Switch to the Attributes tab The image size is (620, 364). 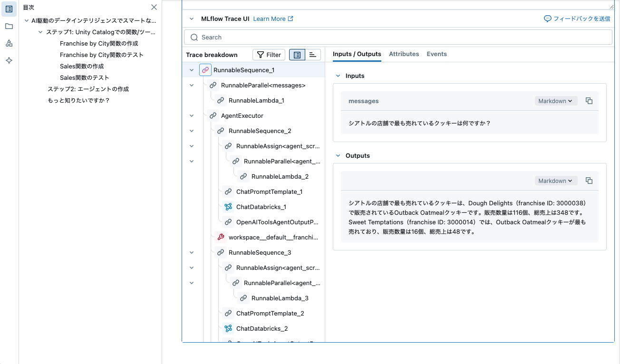[404, 54]
